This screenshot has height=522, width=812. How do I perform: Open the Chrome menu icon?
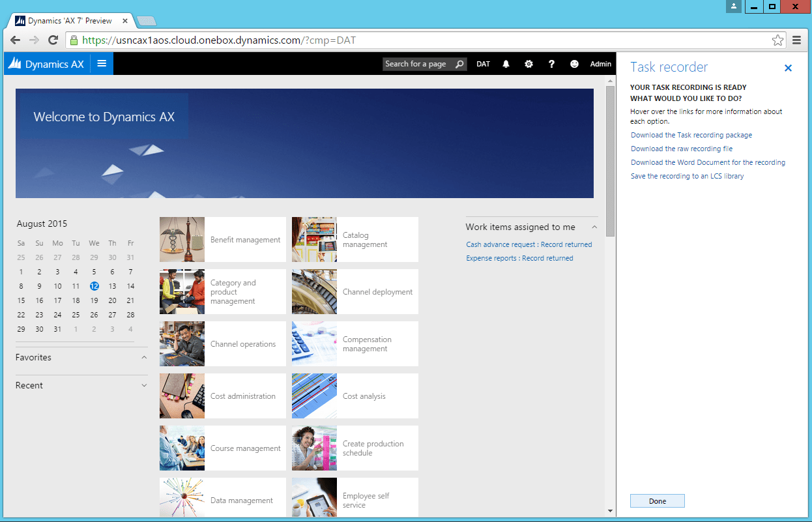(x=796, y=40)
